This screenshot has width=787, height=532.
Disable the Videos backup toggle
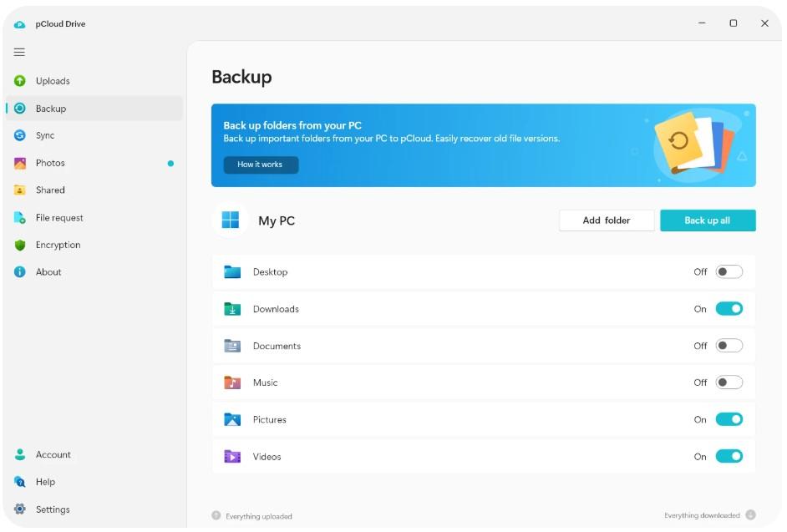pyautogui.click(x=729, y=457)
